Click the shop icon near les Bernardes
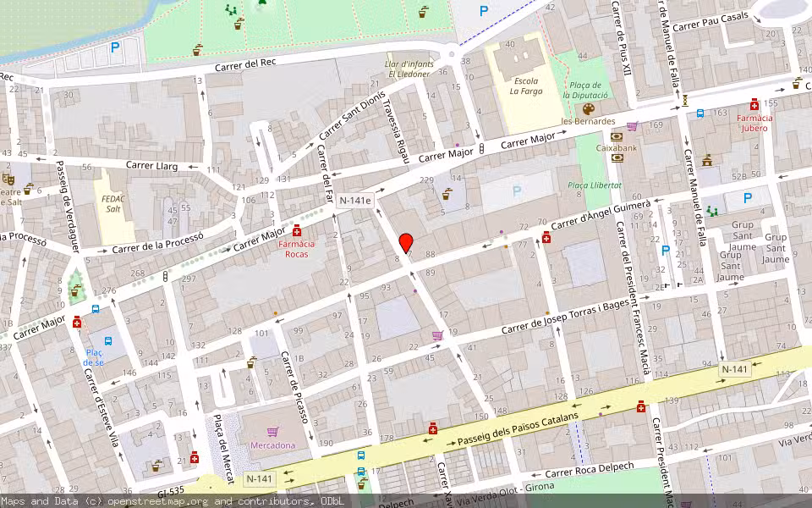This screenshot has width=812, height=508. (632, 125)
